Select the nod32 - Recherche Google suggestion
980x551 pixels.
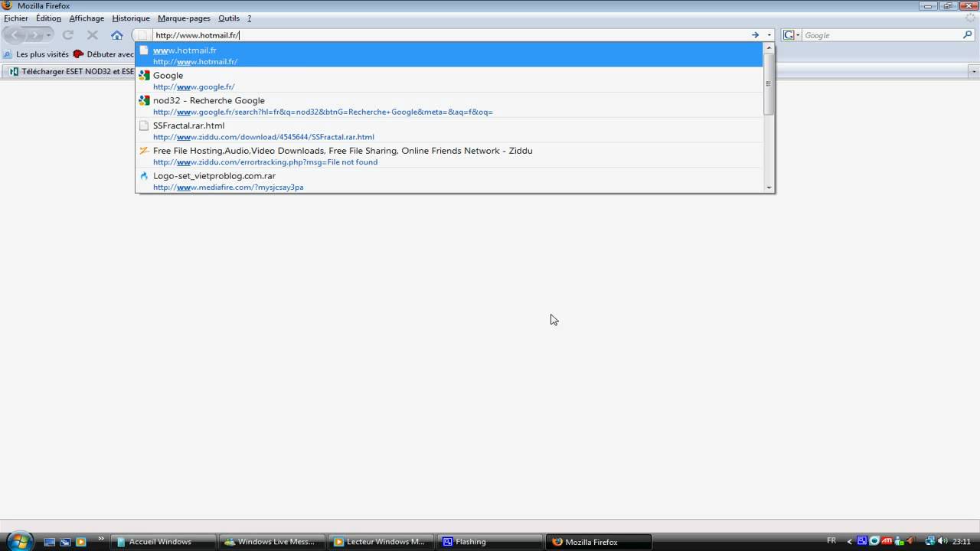coord(449,106)
